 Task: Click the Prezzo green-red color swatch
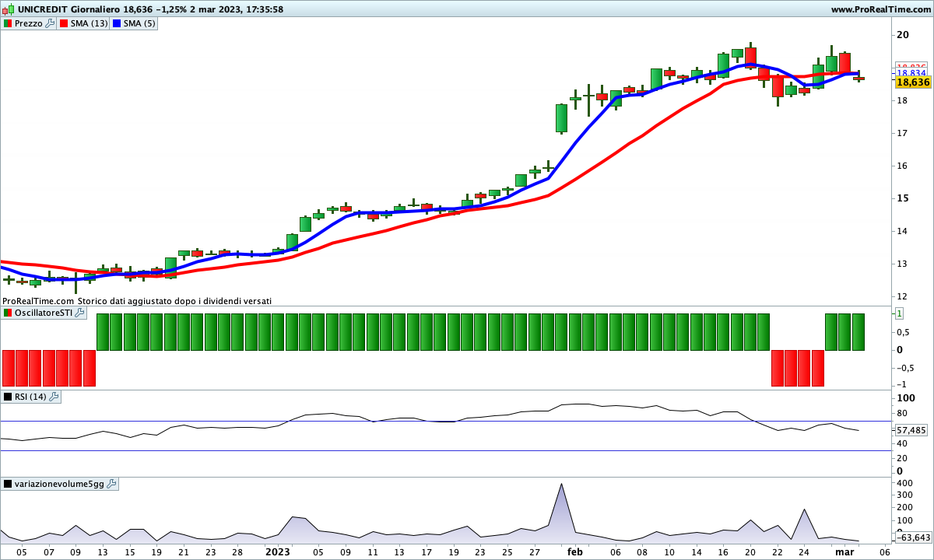(x=8, y=23)
